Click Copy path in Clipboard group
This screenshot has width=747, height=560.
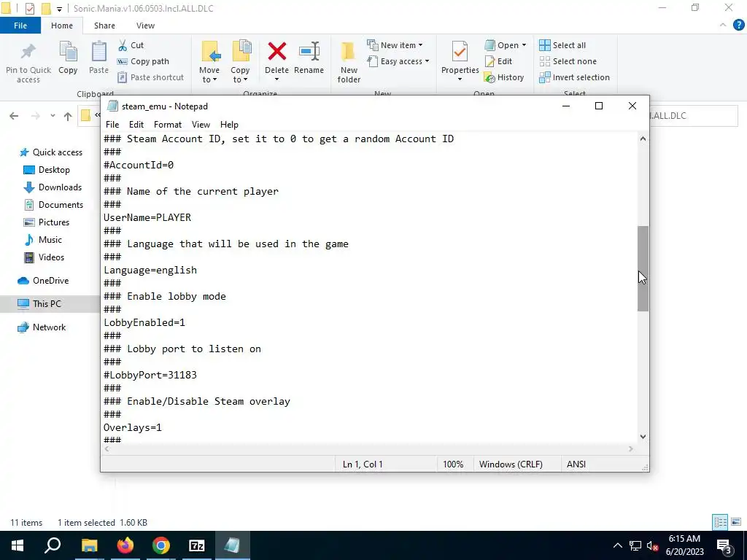click(x=143, y=61)
